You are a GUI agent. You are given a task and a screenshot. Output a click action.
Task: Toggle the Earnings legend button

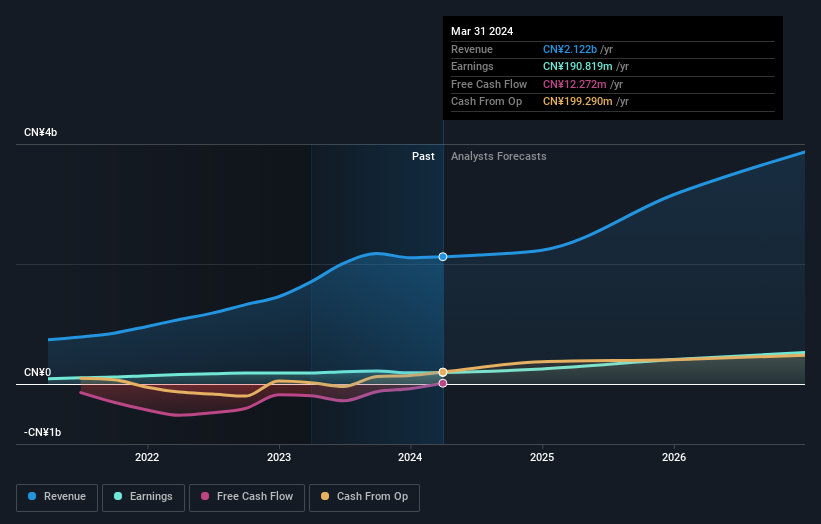[x=143, y=497]
